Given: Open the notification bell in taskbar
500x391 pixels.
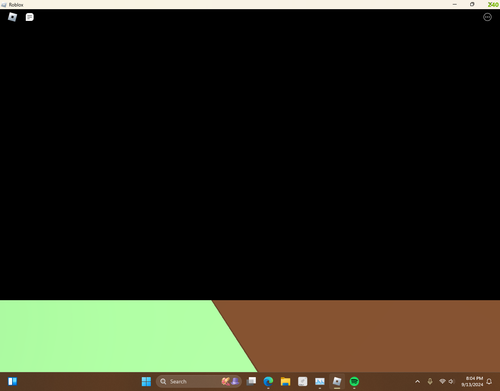Looking at the screenshot, I should tap(489, 381).
